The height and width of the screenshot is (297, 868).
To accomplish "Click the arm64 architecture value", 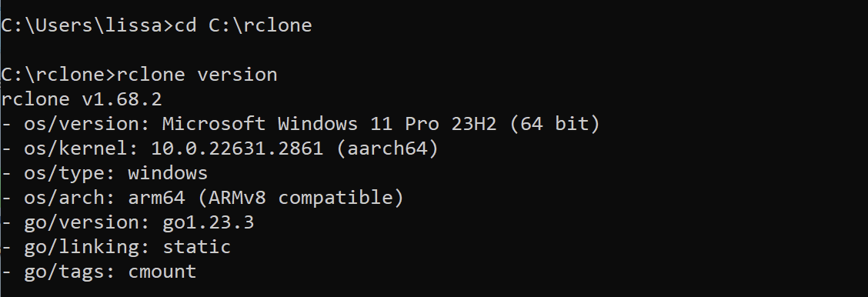I will click(157, 198).
